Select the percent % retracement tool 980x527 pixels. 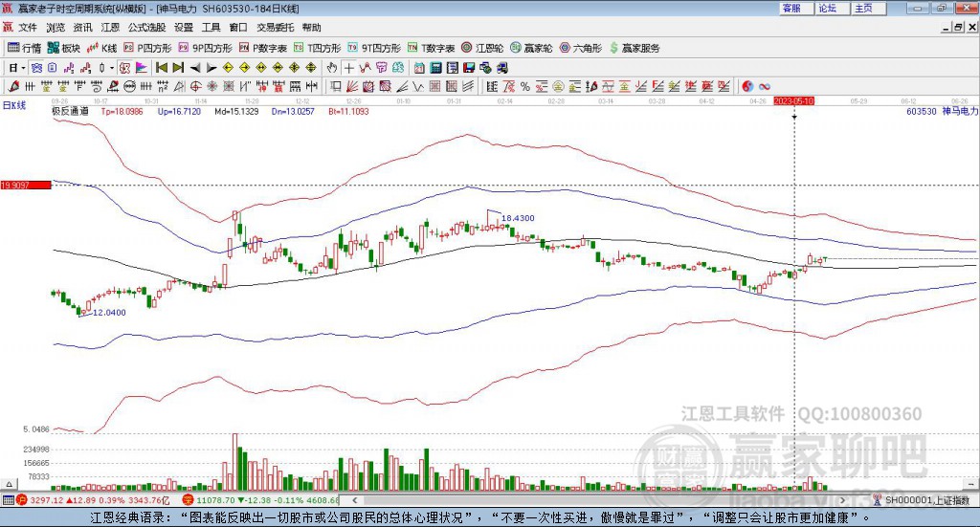tap(525, 86)
